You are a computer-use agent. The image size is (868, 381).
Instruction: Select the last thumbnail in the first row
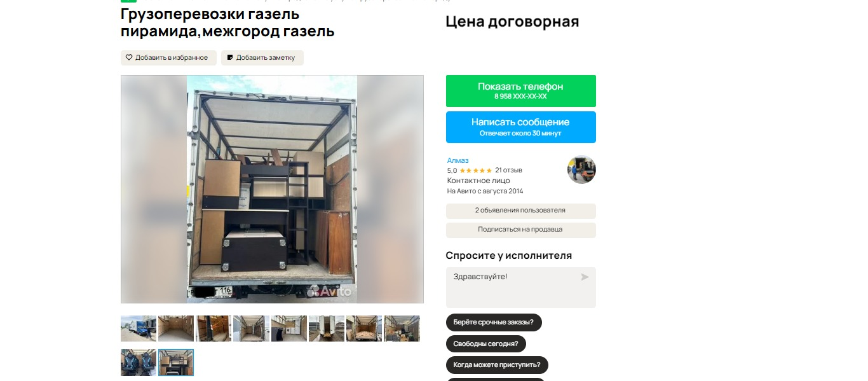(402, 328)
